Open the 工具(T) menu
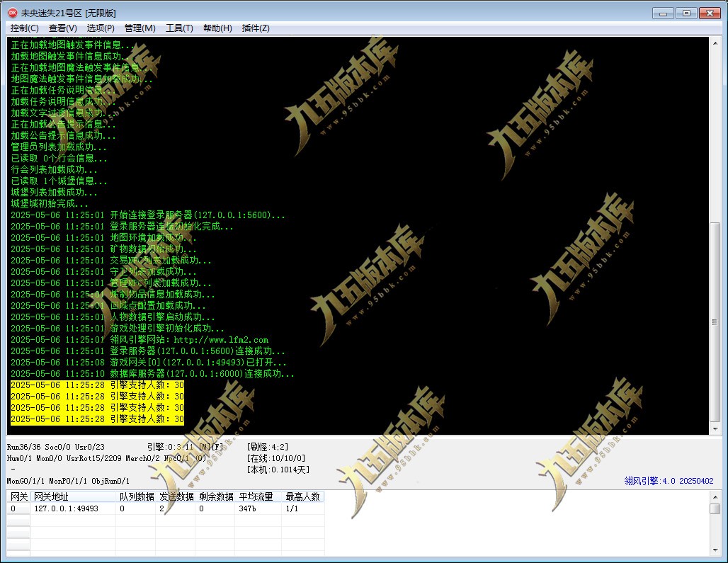The width and height of the screenshot is (728, 563). coord(179,28)
